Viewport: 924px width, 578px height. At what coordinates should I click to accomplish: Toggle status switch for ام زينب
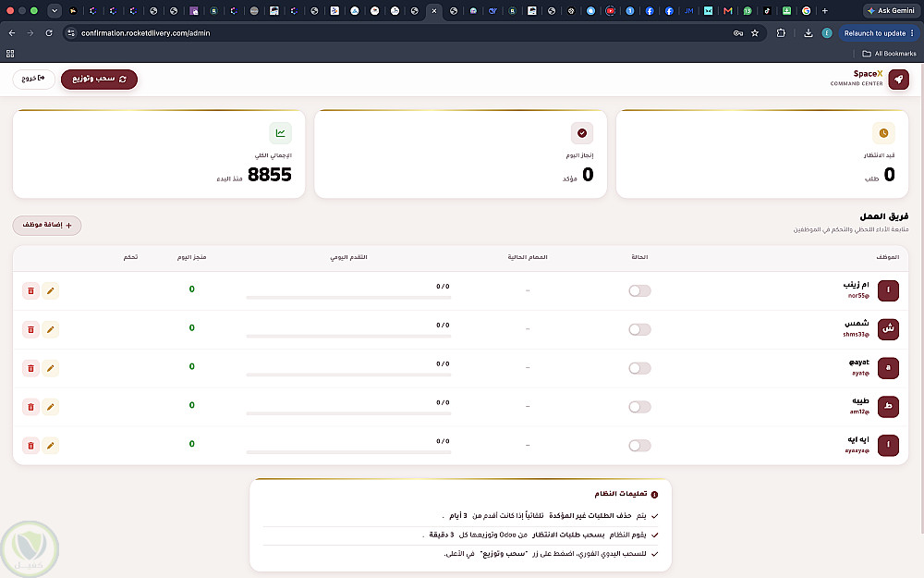point(639,290)
